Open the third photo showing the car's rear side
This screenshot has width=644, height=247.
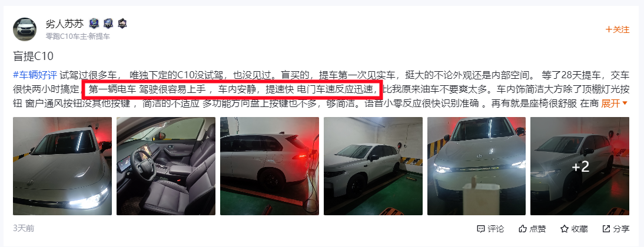tap(270, 166)
